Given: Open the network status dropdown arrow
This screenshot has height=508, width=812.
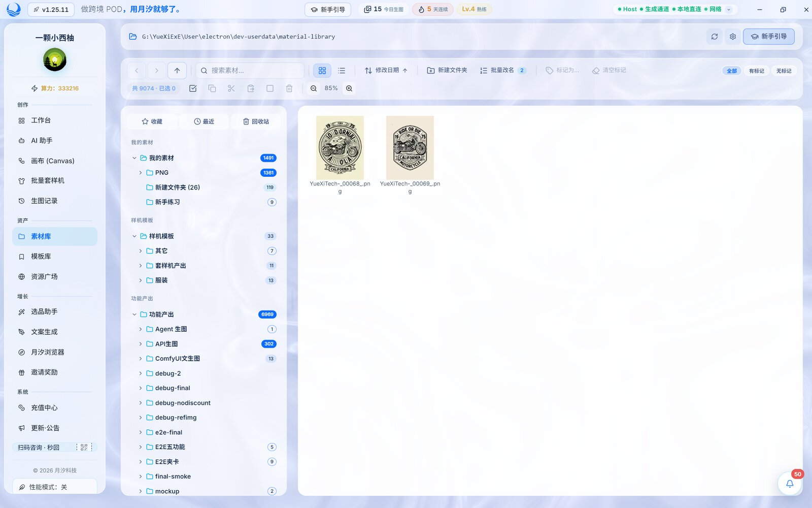Looking at the screenshot, I should (729, 9).
